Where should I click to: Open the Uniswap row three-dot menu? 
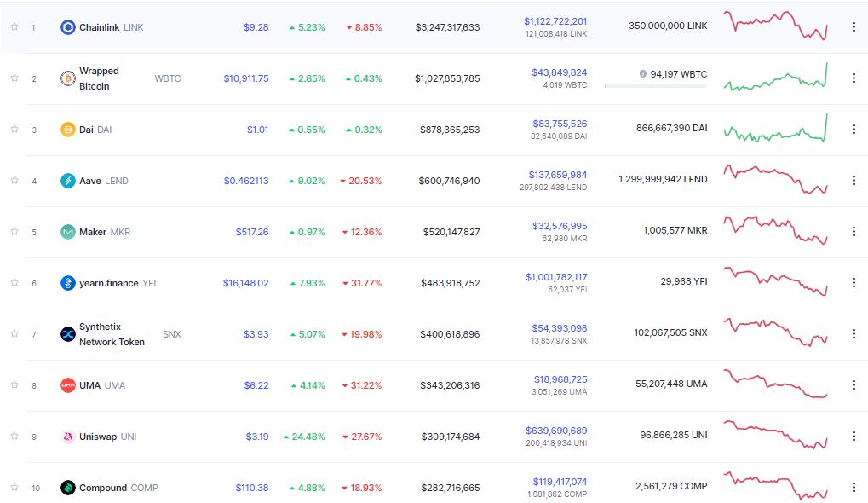(854, 436)
